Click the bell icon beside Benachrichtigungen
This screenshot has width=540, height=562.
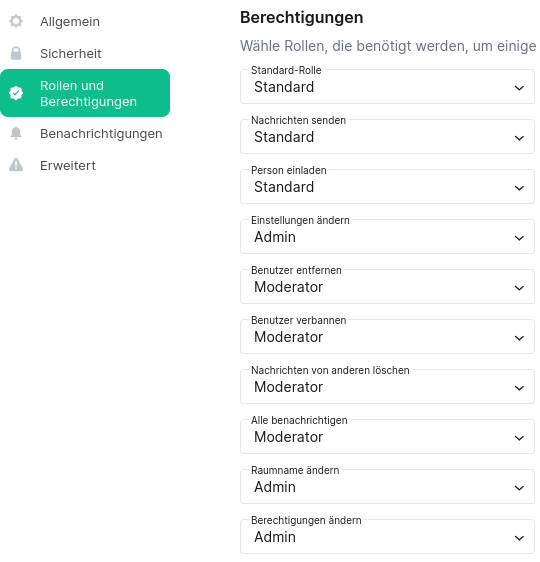[16, 133]
